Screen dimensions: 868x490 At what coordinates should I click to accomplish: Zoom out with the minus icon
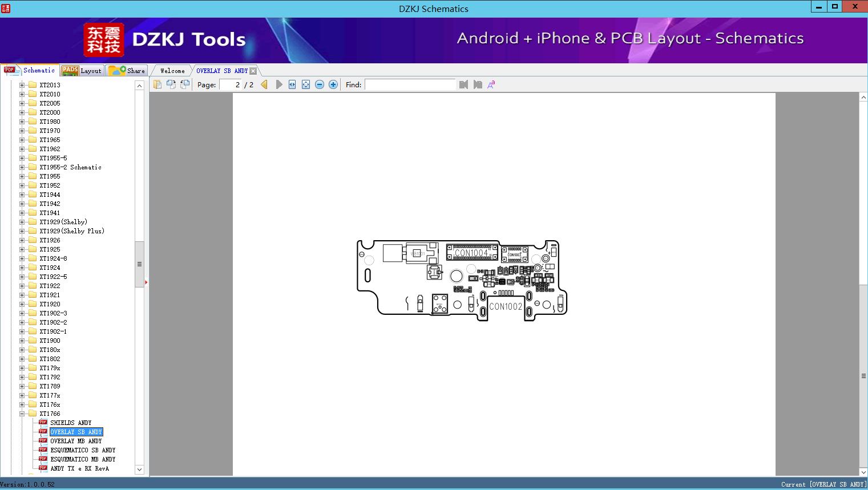320,84
